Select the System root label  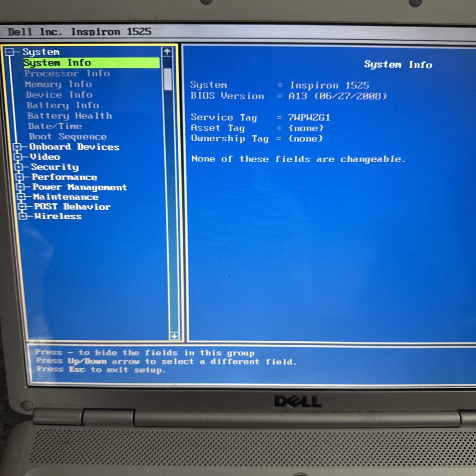pyautogui.click(x=41, y=52)
